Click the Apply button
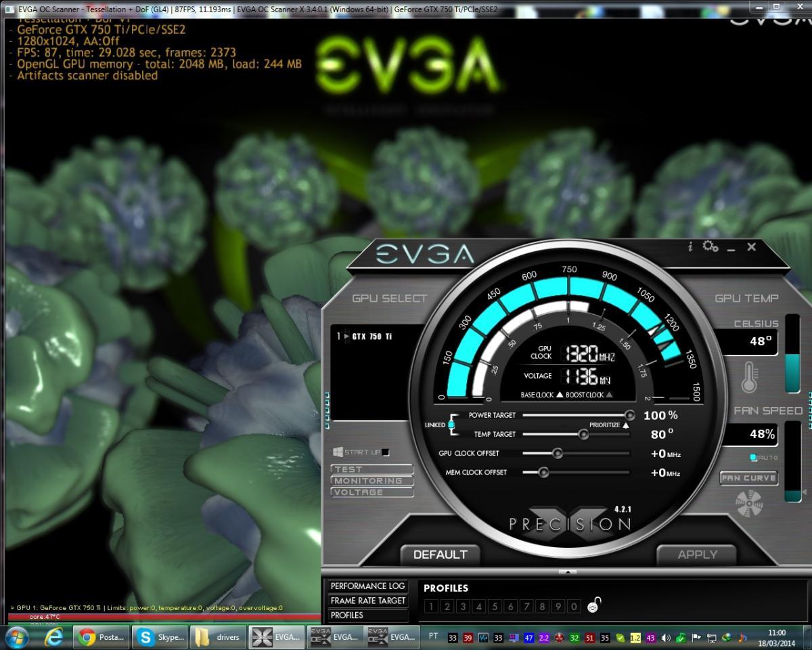Image resolution: width=812 pixels, height=650 pixels. point(697,555)
